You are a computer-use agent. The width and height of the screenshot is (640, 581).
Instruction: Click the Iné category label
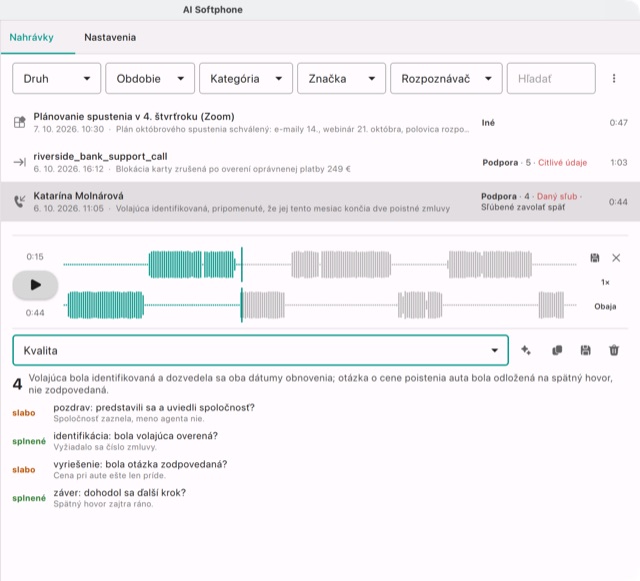(x=488, y=122)
